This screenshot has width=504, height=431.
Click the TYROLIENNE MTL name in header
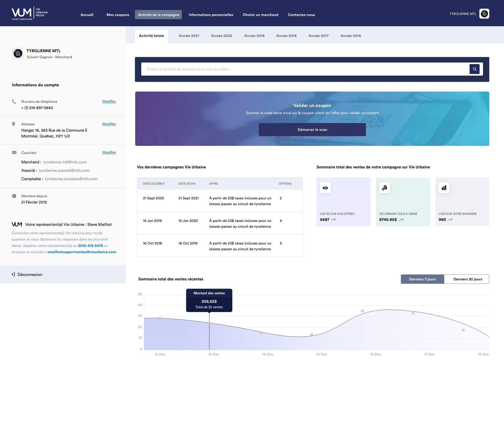click(x=463, y=14)
